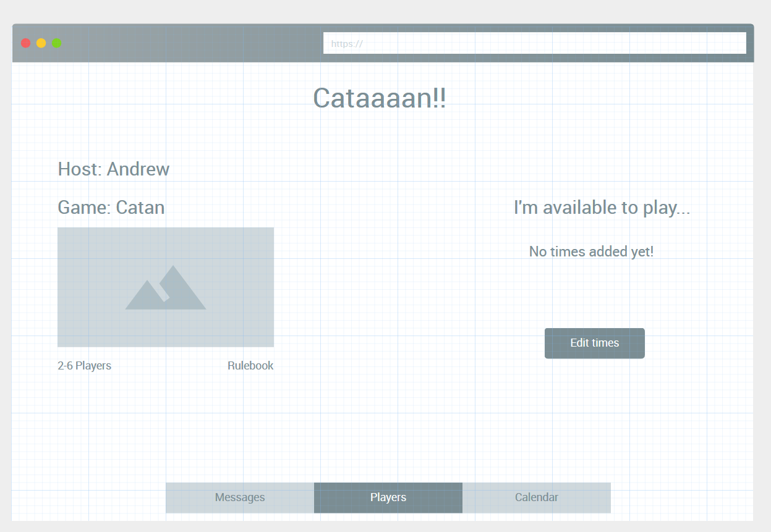Click the red browser window dot
771x532 pixels.
click(x=25, y=43)
